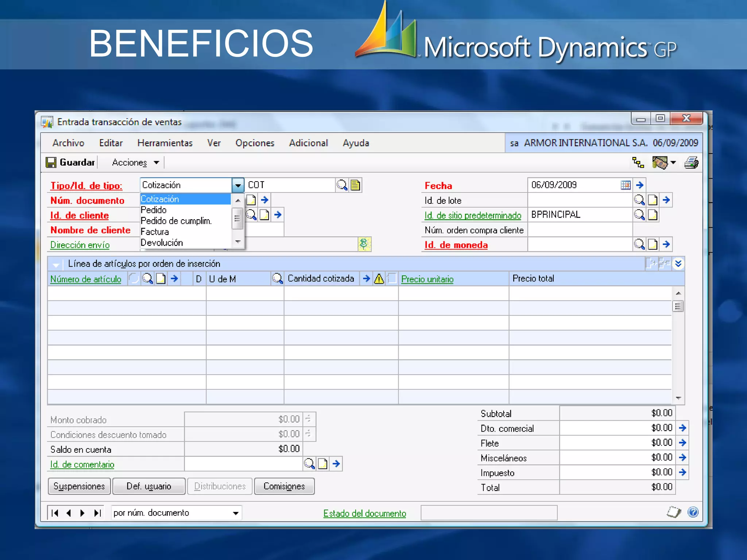Open the sort by 'por núm. documento' dropdown
Viewport: 747px width, 560px height.
click(236, 513)
